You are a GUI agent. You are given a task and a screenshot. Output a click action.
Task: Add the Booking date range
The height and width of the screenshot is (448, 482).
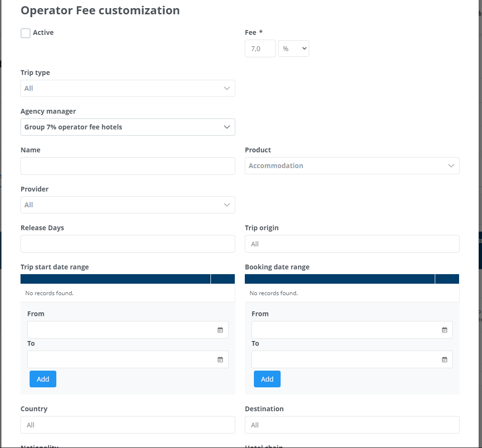point(267,379)
